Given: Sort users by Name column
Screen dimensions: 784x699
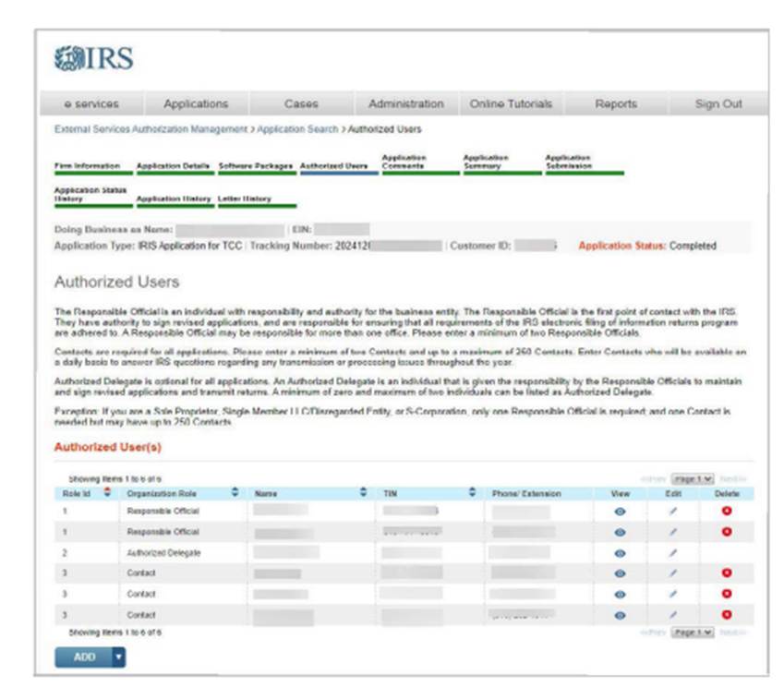Looking at the screenshot, I should coord(364,493).
